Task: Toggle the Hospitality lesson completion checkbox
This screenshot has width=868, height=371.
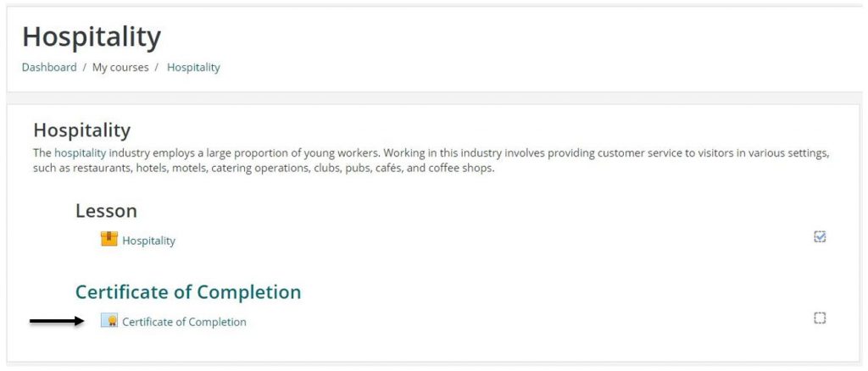Action: 820,237
